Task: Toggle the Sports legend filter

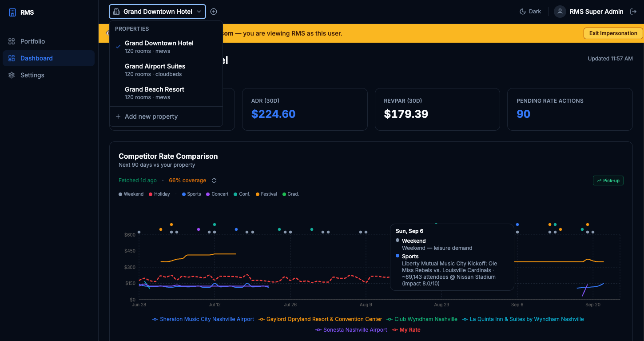Action: coord(191,194)
